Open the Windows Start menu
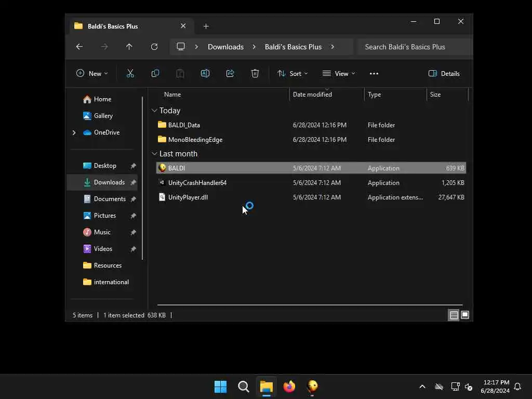Screen dimensions: 532x399 [220, 387]
